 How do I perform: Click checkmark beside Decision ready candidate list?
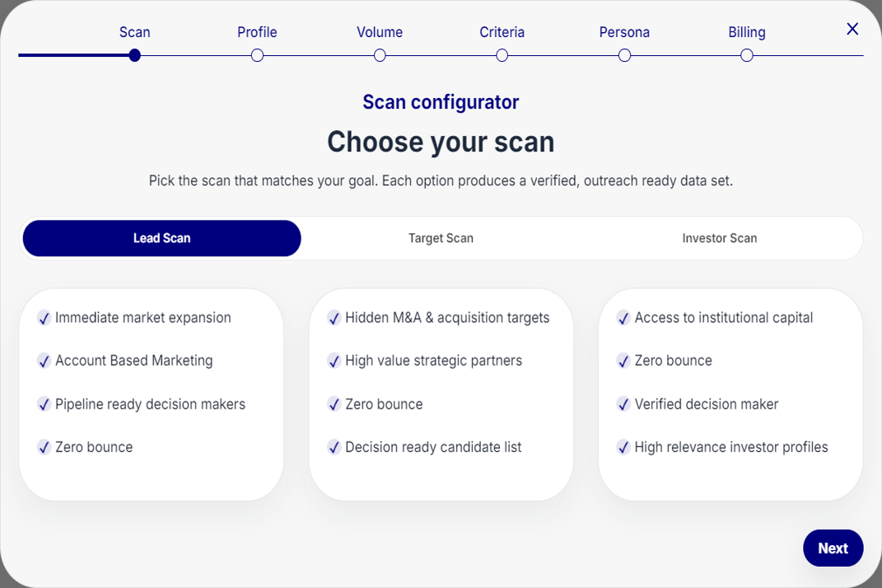pyautogui.click(x=334, y=447)
